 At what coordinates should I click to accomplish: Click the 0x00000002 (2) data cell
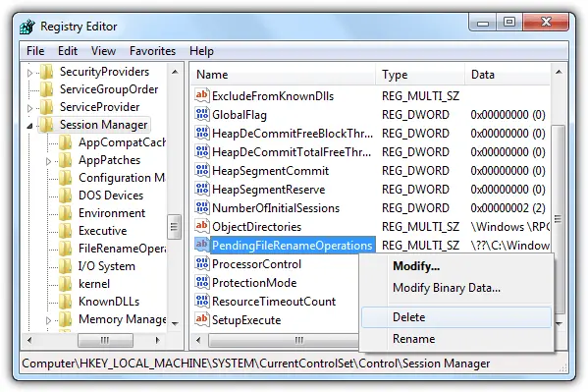pos(508,207)
